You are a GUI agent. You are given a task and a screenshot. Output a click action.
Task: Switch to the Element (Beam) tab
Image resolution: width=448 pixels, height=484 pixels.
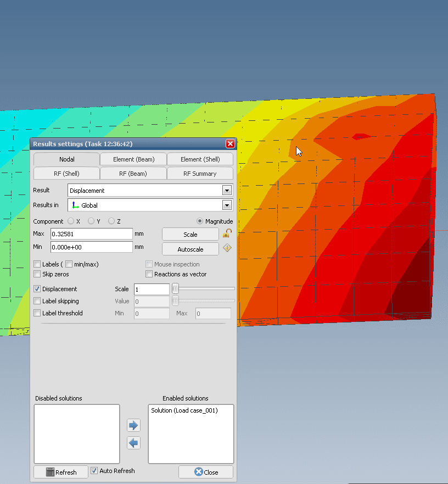133,159
